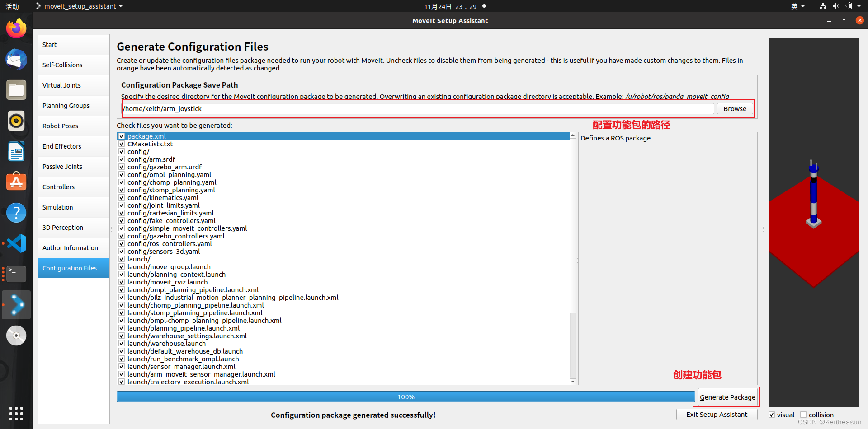Open the input method language indicator
This screenshot has height=429, width=868.
pos(798,6)
